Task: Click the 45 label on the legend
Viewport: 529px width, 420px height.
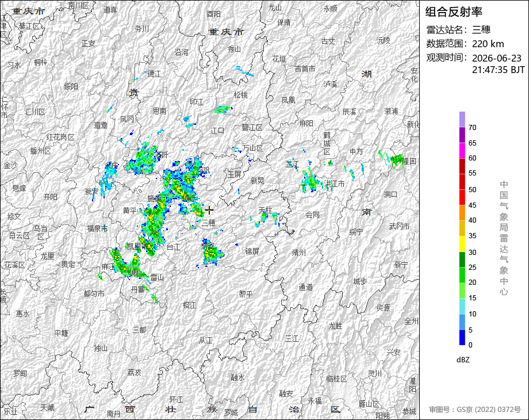Action: tap(472, 205)
